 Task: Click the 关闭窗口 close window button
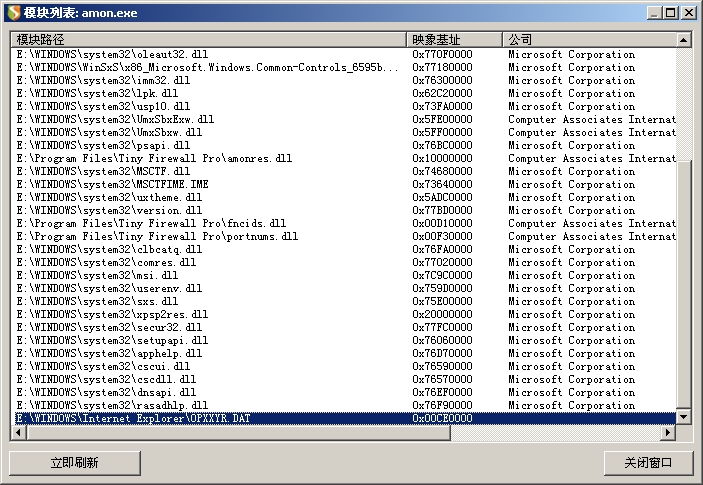point(648,463)
